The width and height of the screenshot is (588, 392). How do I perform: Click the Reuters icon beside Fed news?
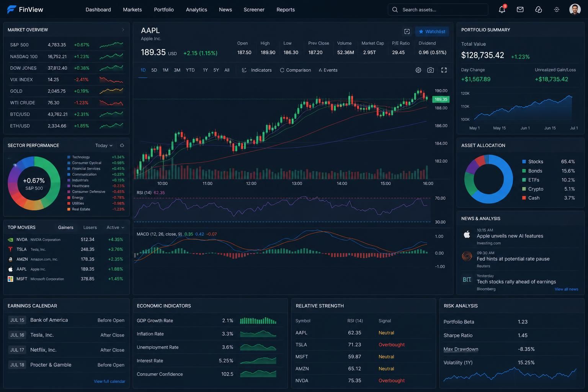467,256
